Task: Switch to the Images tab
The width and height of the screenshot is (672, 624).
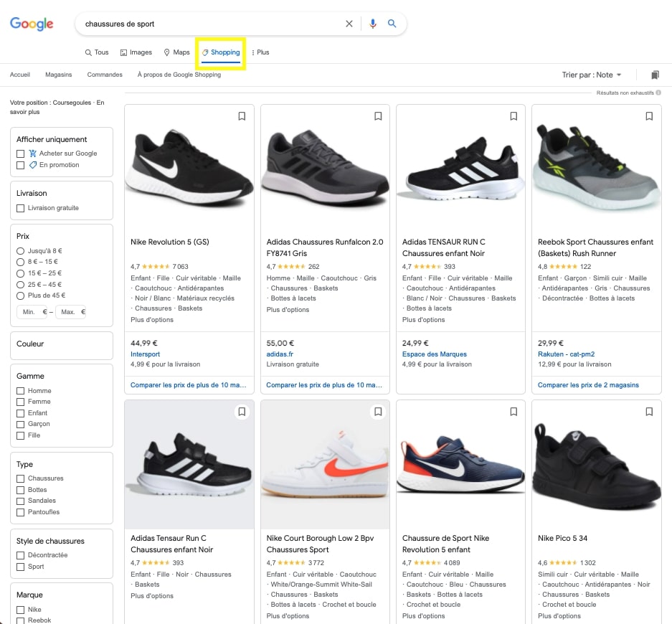Action: [136, 52]
